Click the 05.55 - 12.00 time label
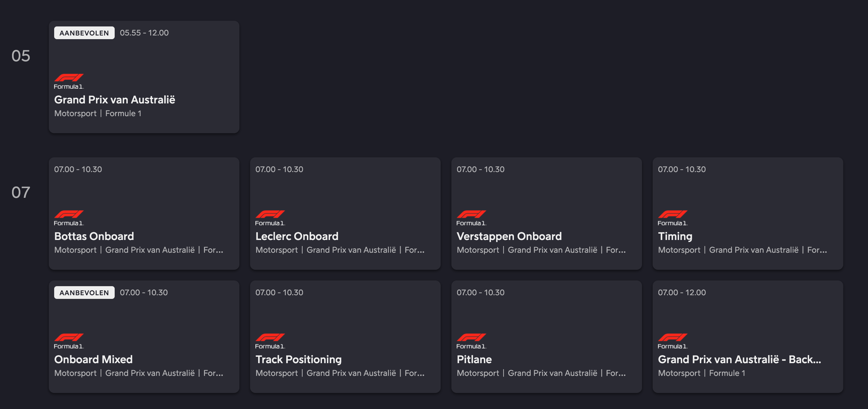The height and width of the screenshot is (409, 868). [144, 33]
